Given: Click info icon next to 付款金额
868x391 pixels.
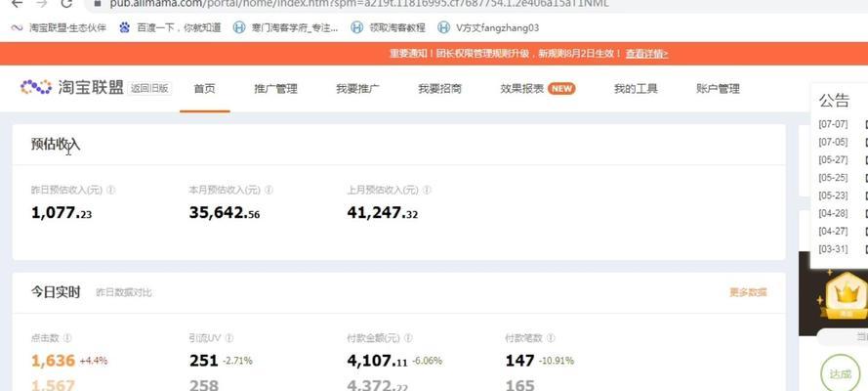Looking at the screenshot, I should pos(408,337).
